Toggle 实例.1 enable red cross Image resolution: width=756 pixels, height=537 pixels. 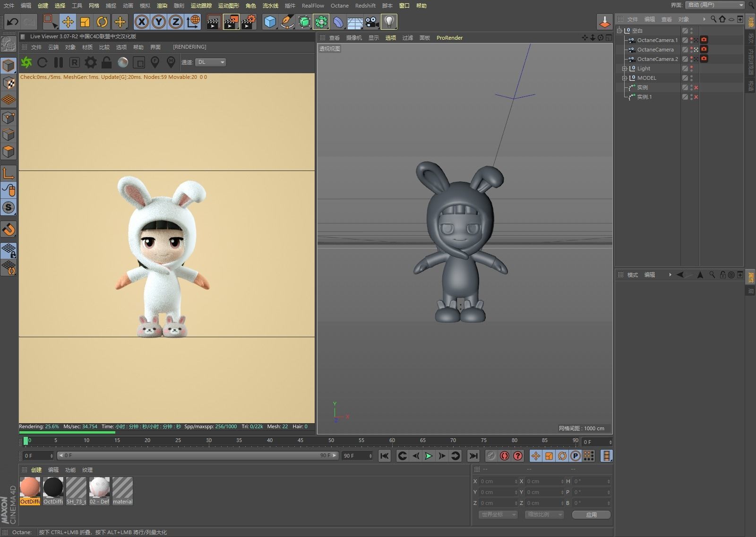click(x=696, y=97)
